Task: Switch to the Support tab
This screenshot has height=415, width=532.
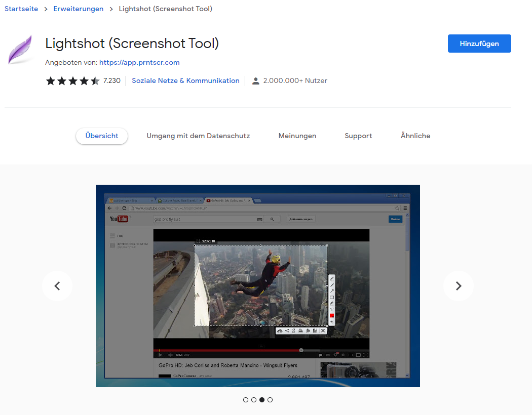Action: pyautogui.click(x=358, y=136)
